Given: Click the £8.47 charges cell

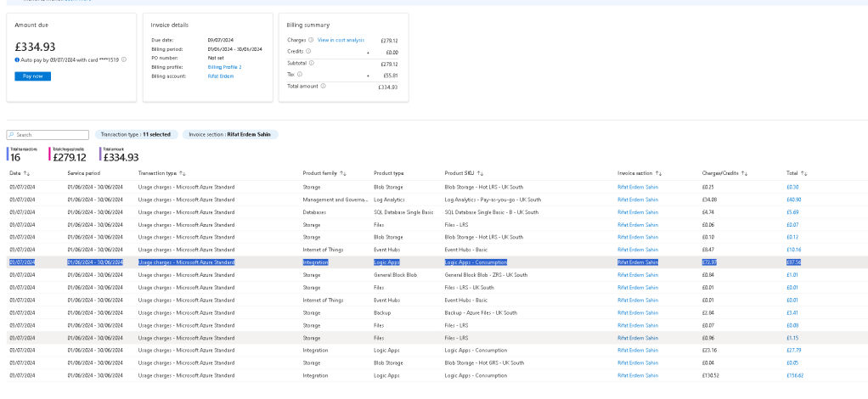Looking at the screenshot, I should tap(708, 250).
